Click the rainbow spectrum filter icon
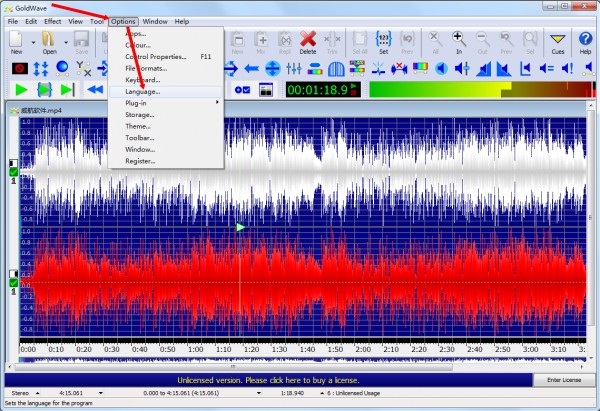The width and height of the screenshot is (600, 411). [x=420, y=68]
